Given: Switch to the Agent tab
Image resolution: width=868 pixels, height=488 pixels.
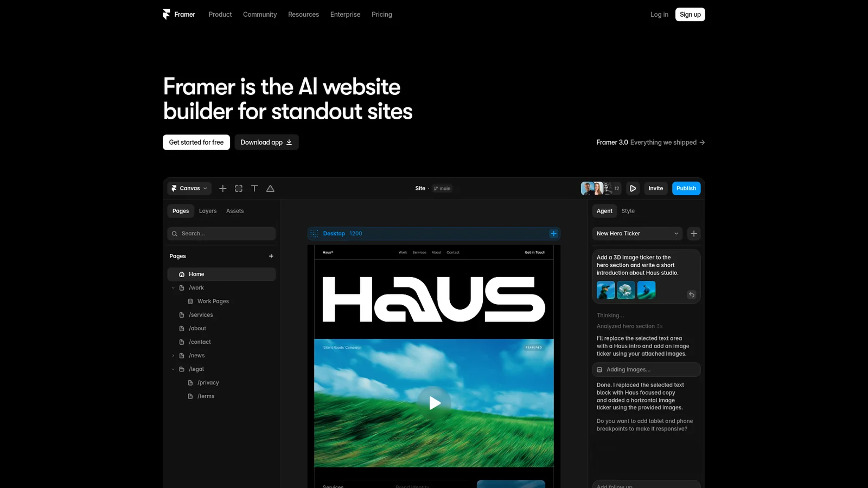Looking at the screenshot, I should [x=604, y=211].
